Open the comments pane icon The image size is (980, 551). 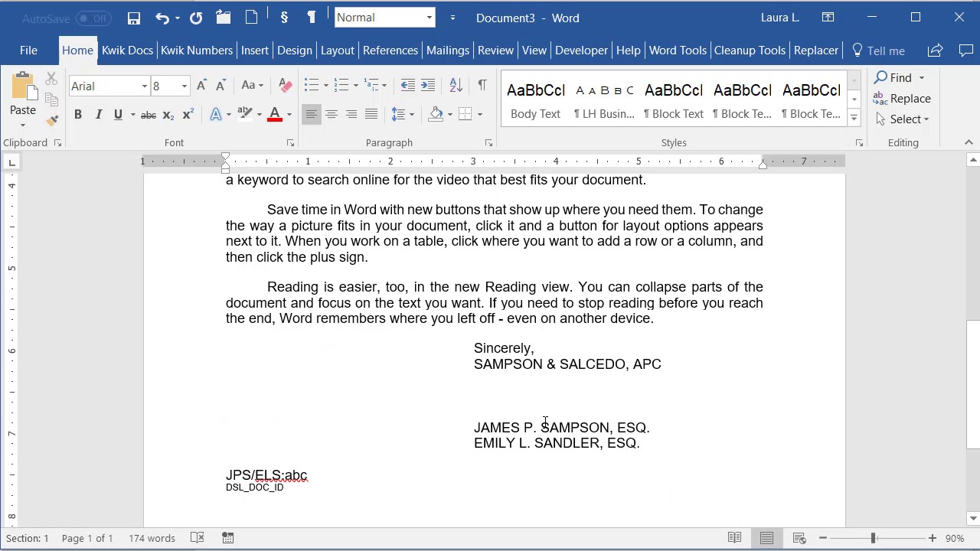965,51
